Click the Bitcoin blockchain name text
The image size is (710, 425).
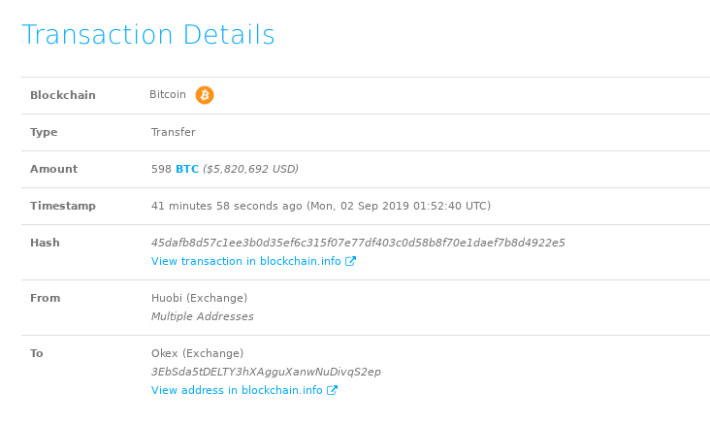168,94
